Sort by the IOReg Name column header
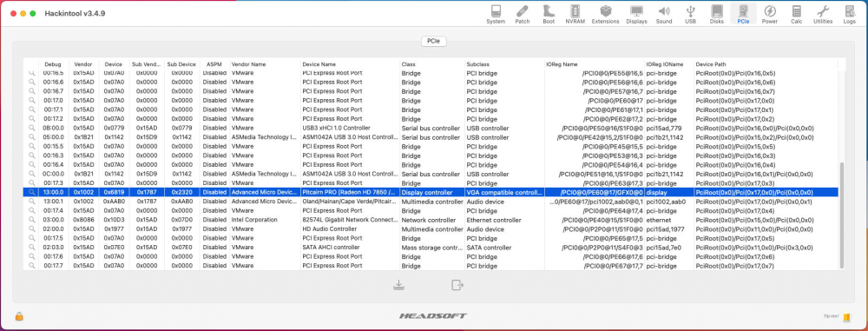This screenshot has height=331, width=868. 594,64
